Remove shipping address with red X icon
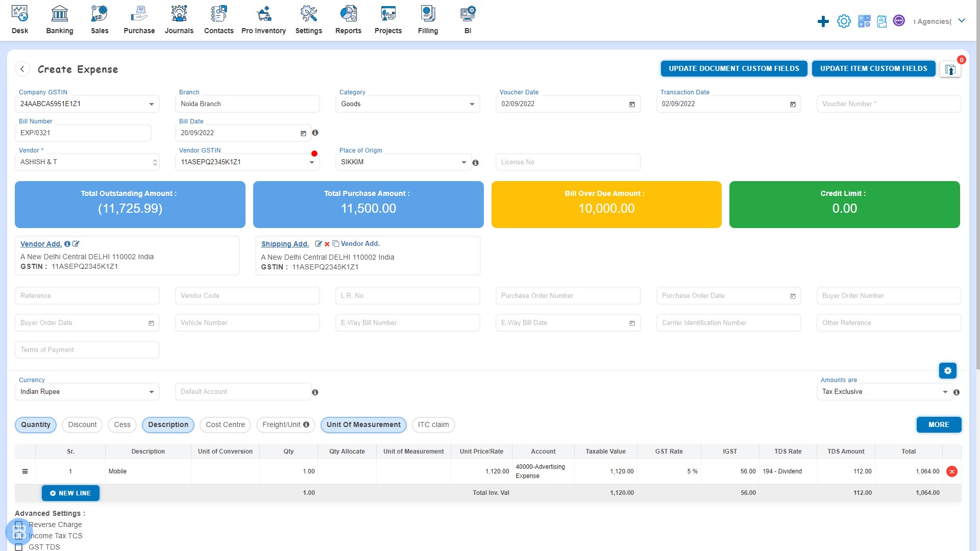The image size is (980, 551). [x=327, y=244]
